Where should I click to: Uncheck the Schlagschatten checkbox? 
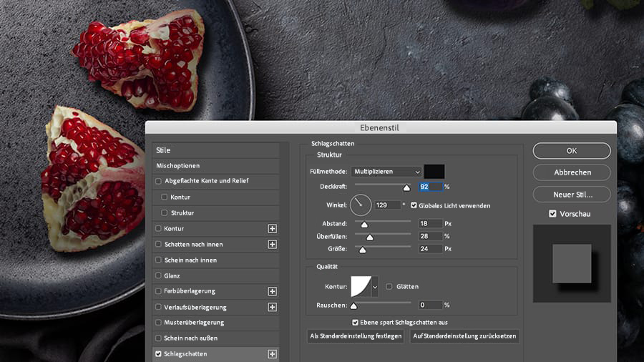159,354
